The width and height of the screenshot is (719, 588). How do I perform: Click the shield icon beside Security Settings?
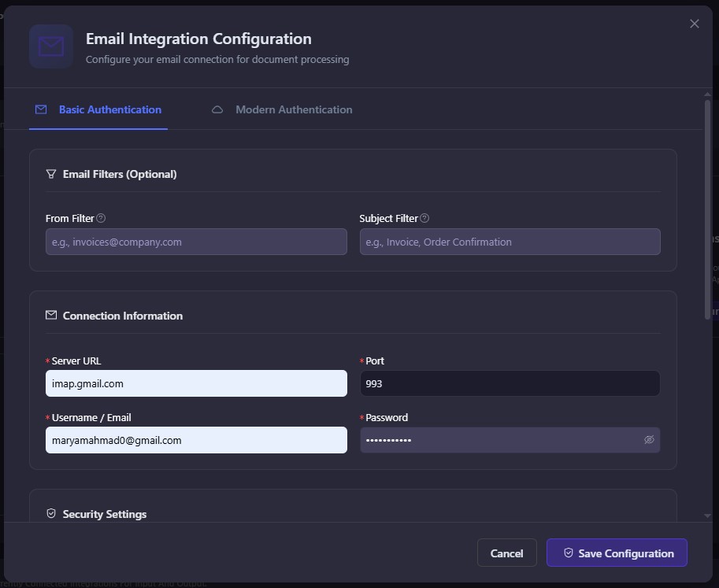(x=51, y=514)
